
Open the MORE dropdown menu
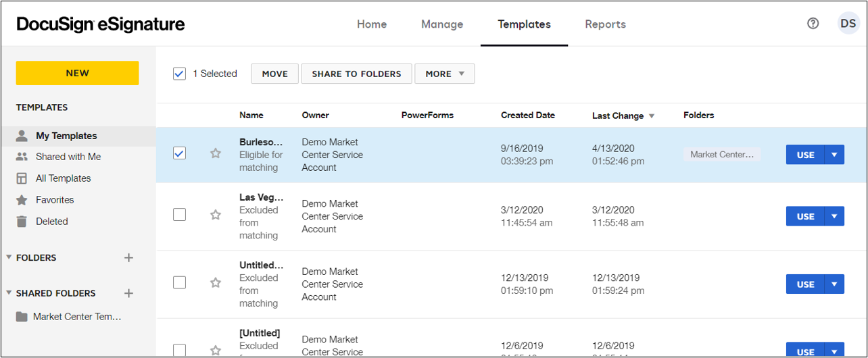(x=444, y=74)
